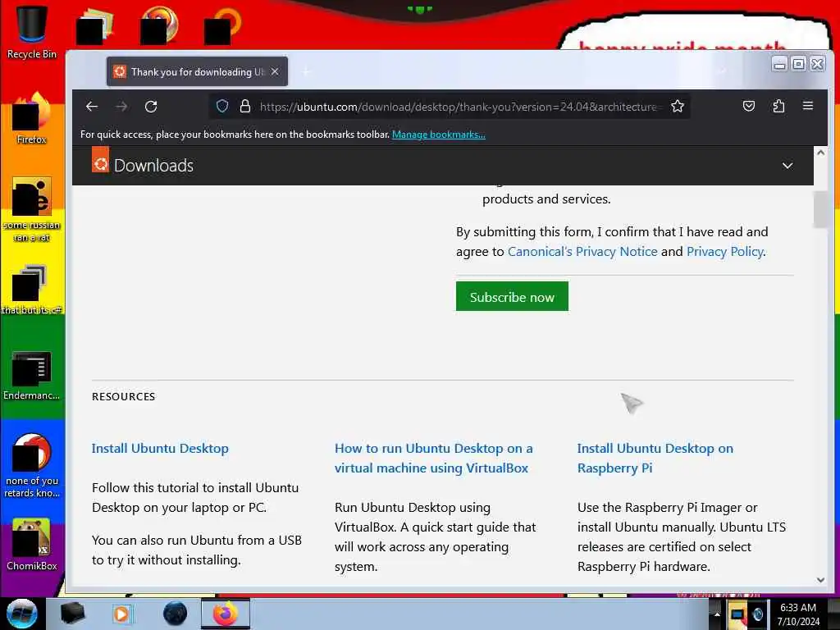Open Install Ubuntu Desktop on Raspberry Pi link

tap(655, 458)
